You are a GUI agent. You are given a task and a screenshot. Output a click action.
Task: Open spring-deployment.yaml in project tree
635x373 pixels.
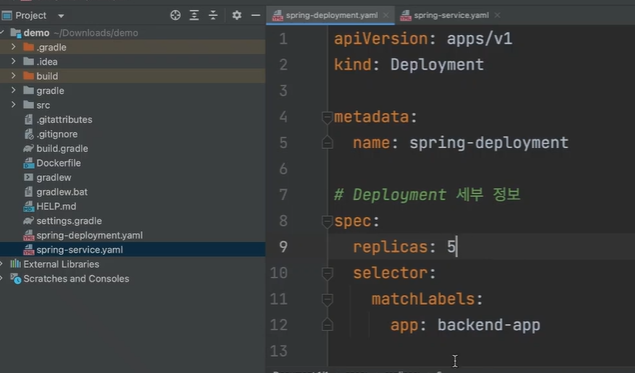tap(89, 235)
